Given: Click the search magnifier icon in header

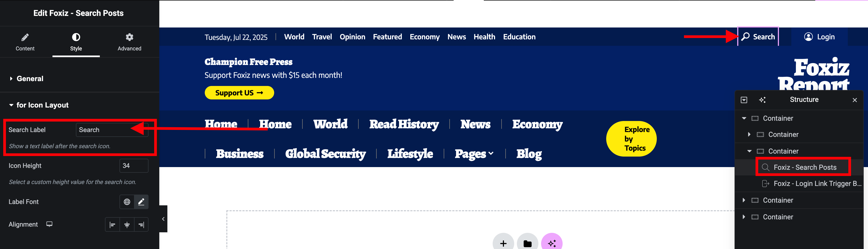Looking at the screenshot, I should click(745, 36).
